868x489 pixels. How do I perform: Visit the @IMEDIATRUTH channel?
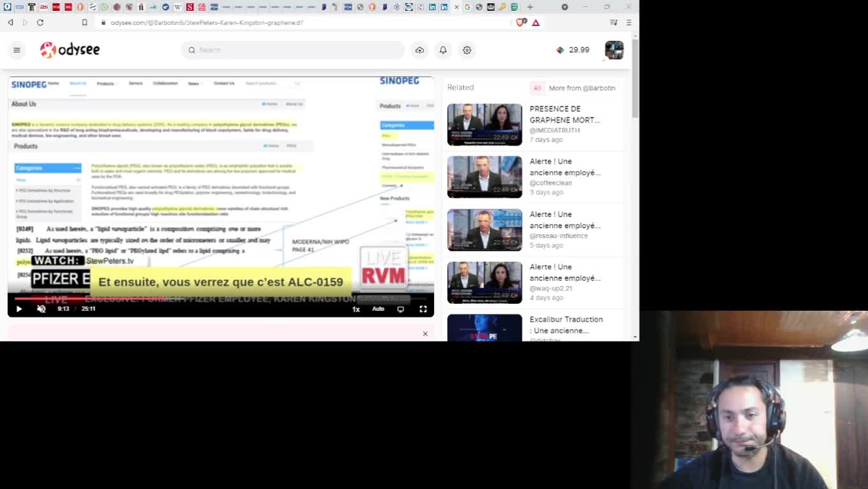click(x=555, y=130)
